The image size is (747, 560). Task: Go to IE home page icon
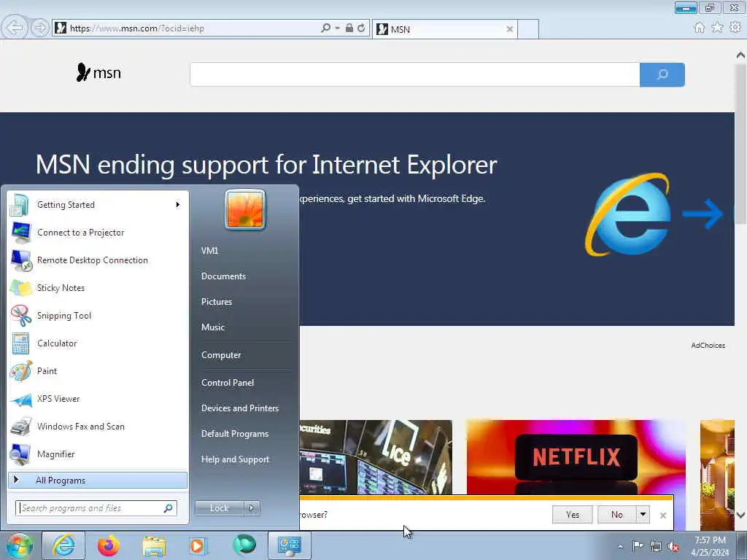700,28
